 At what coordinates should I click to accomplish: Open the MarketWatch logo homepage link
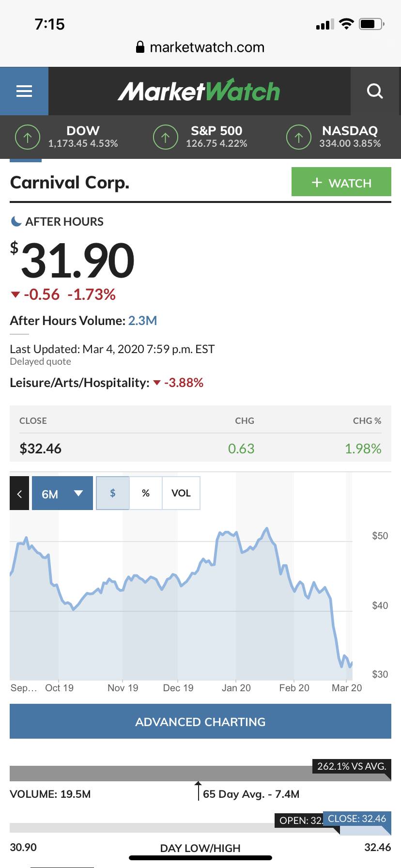coord(199,91)
